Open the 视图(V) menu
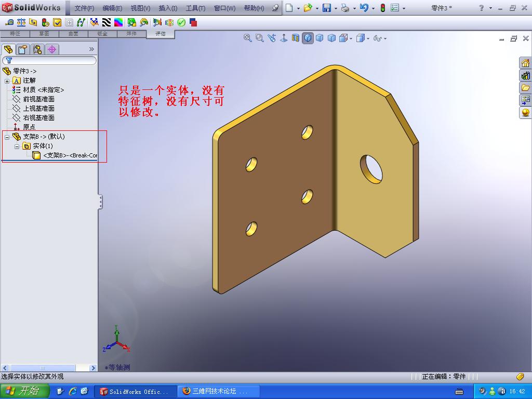The height and width of the screenshot is (399, 532). pyautogui.click(x=140, y=8)
